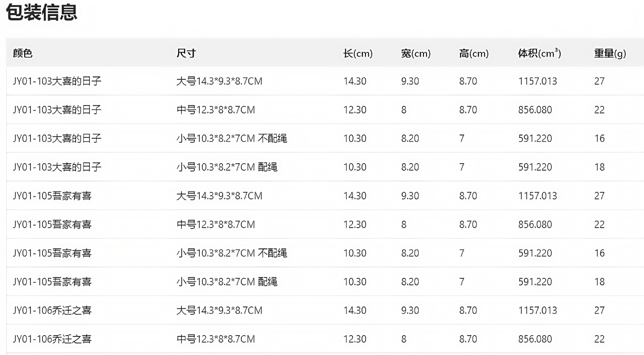
Task: Click volume 856.080 in JY01-105吾家有喜 中号 row
Action: click(535, 224)
